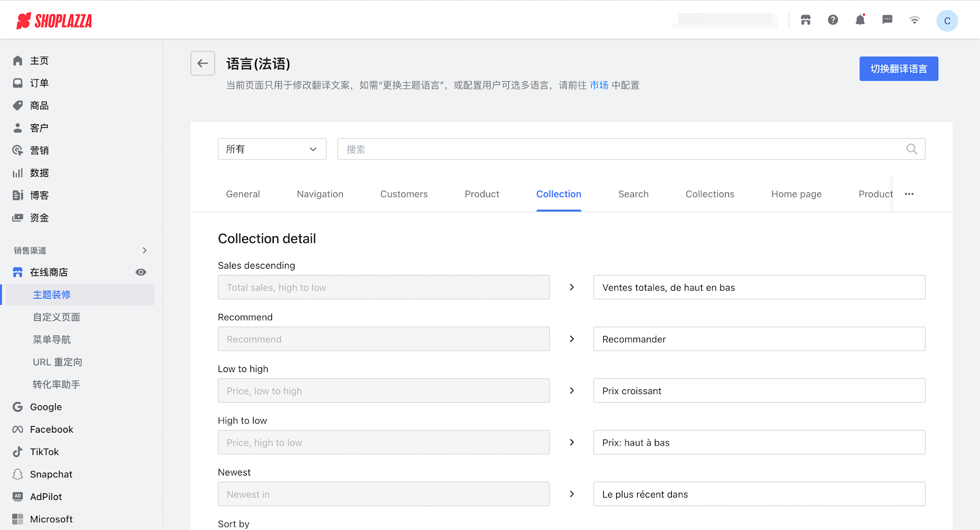Open the user avatar C menu
The image size is (980, 530).
pos(947,21)
